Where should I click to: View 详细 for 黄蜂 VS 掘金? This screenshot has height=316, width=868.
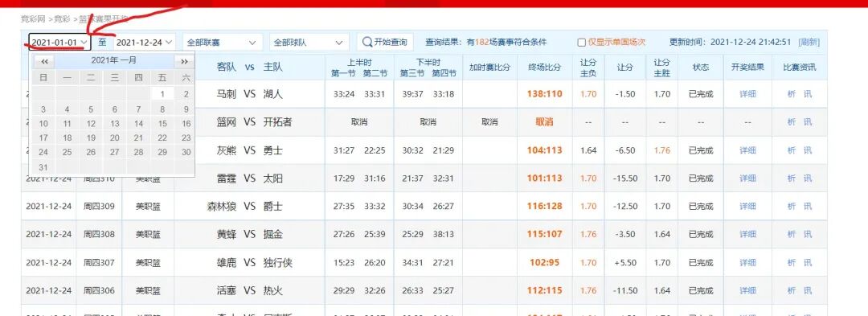point(747,234)
